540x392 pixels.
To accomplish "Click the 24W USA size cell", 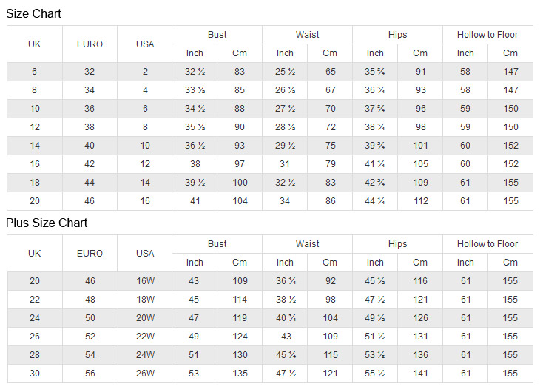I will (x=145, y=355).
